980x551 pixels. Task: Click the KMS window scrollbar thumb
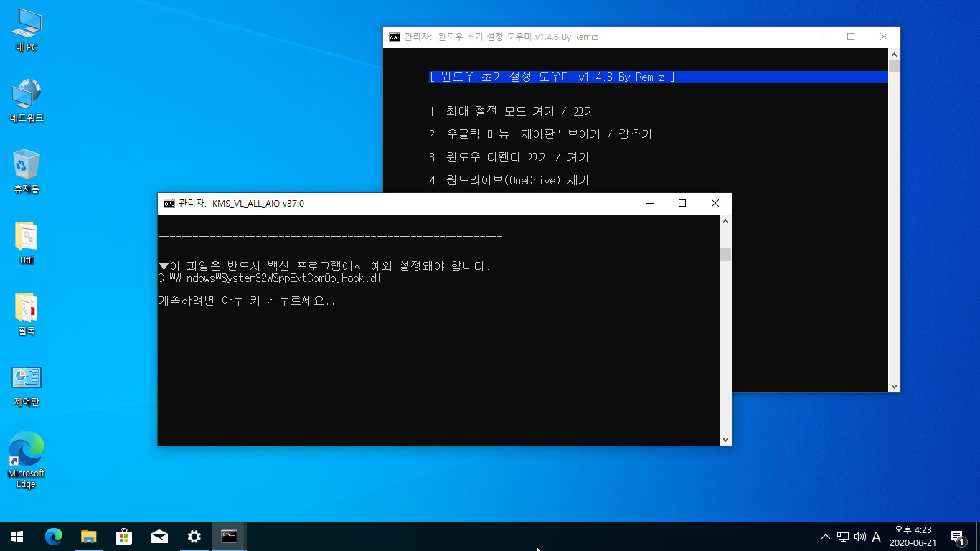click(725, 254)
